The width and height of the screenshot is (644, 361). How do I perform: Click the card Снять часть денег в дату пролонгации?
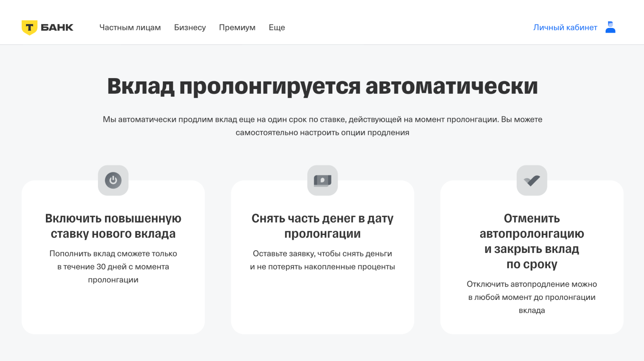pyautogui.click(x=322, y=256)
